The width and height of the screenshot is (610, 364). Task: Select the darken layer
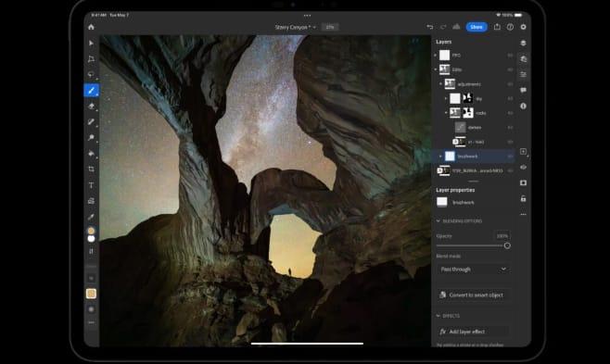tap(474, 128)
